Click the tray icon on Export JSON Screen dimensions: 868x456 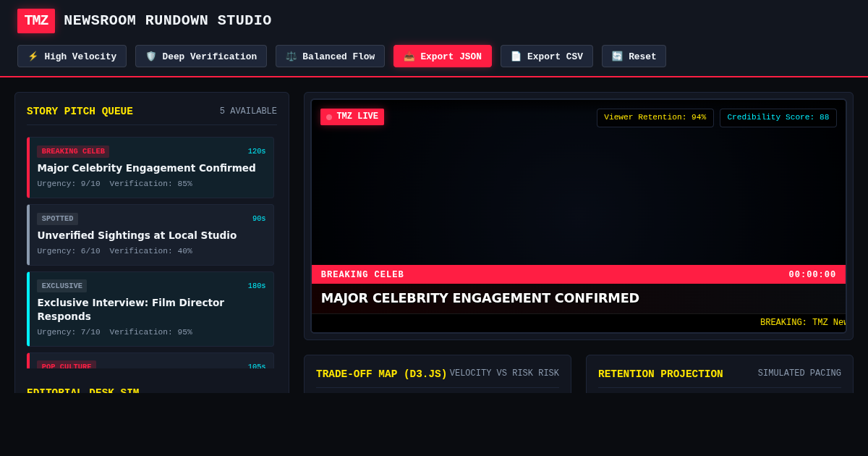pos(409,56)
